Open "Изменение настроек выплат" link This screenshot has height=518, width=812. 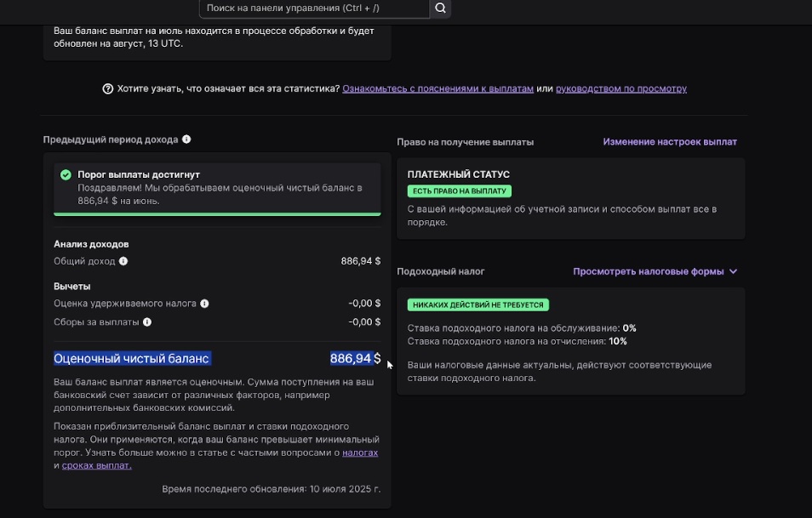670,142
